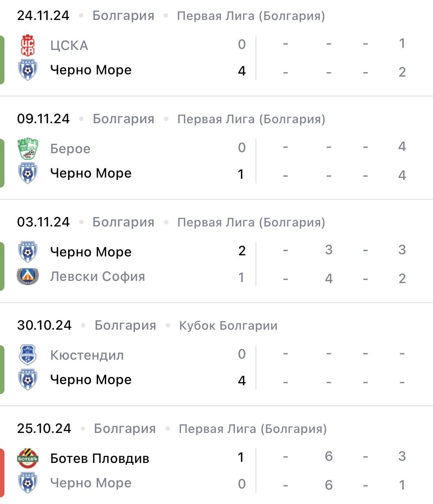The height and width of the screenshot is (504, 433).
Task: Open the ЦСКА team name link
Action: [x=69, y=46]
